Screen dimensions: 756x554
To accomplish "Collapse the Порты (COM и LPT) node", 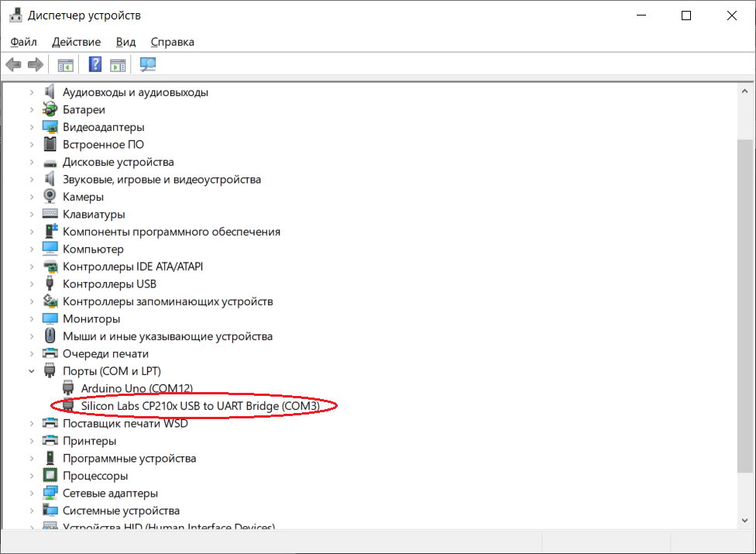I will click(x=32, y=371).
